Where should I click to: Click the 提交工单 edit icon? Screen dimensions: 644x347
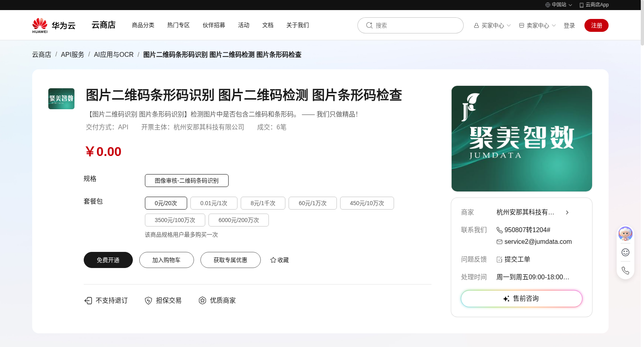tap(500, 260)
